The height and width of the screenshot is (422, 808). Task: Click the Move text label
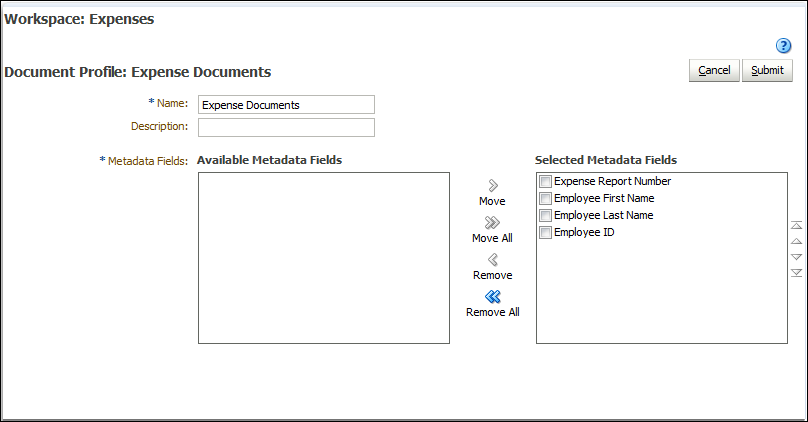[492, 201]
